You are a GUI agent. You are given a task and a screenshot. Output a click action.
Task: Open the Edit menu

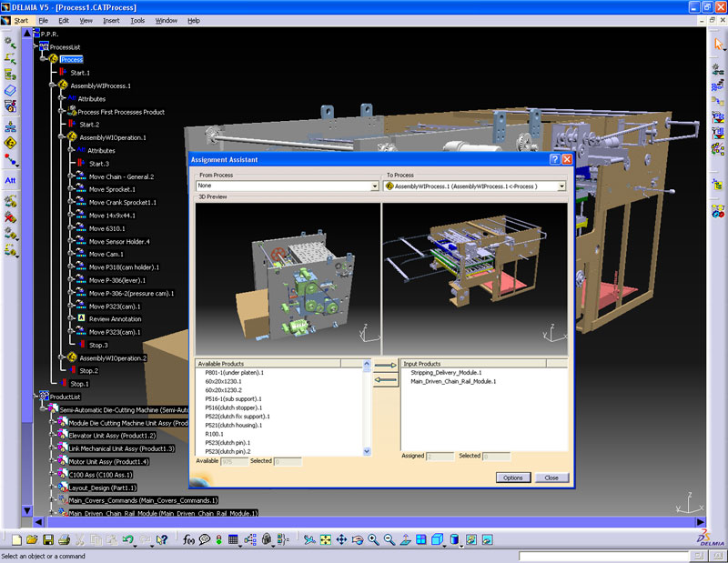coord(64,20)
